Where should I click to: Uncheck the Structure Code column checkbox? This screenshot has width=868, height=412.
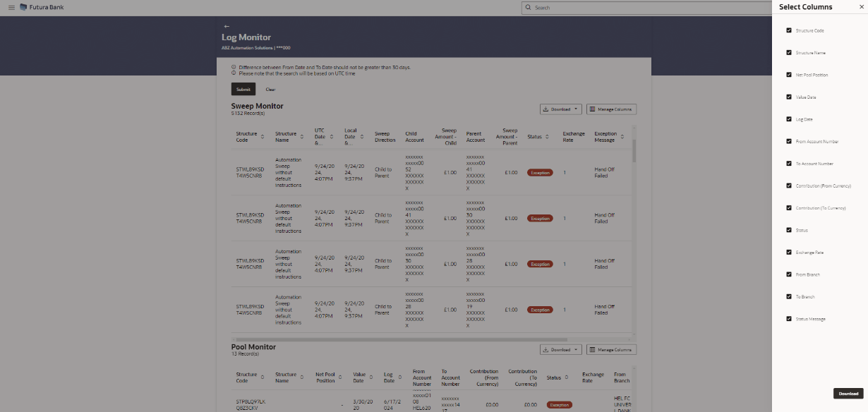point(789,30)
